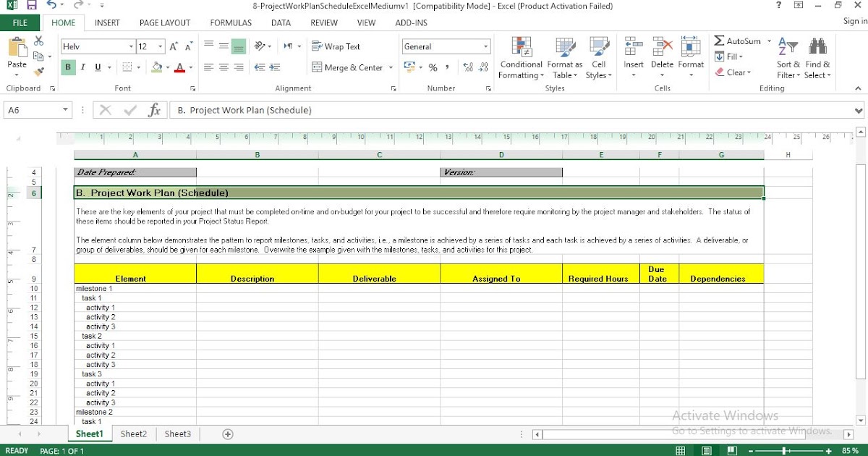868x456 pixels.
Task: Switch to Page Break Preview in status bar
Action: 732,450
